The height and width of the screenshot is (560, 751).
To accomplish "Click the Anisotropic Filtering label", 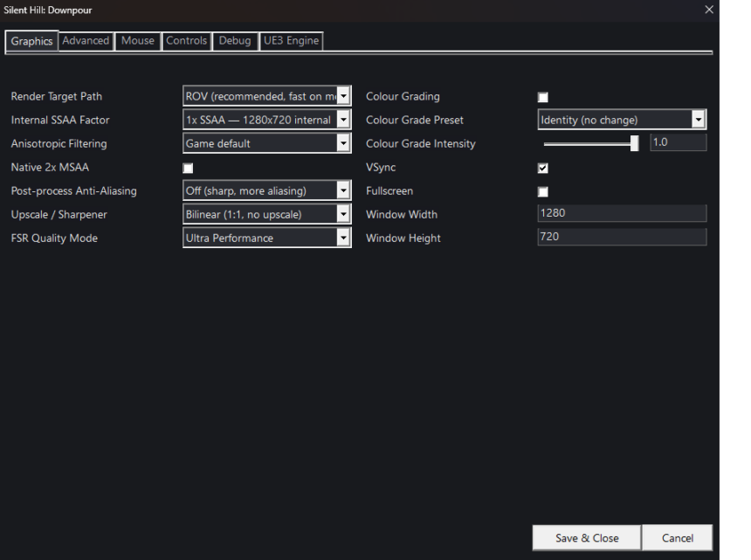I will pos(59,143).
